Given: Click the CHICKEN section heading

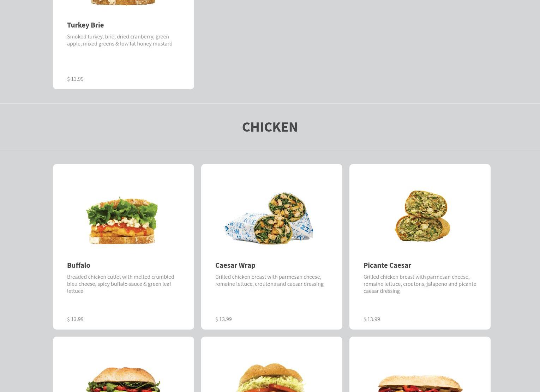Looking at the screenshot, I should click(x=270, y=127).
